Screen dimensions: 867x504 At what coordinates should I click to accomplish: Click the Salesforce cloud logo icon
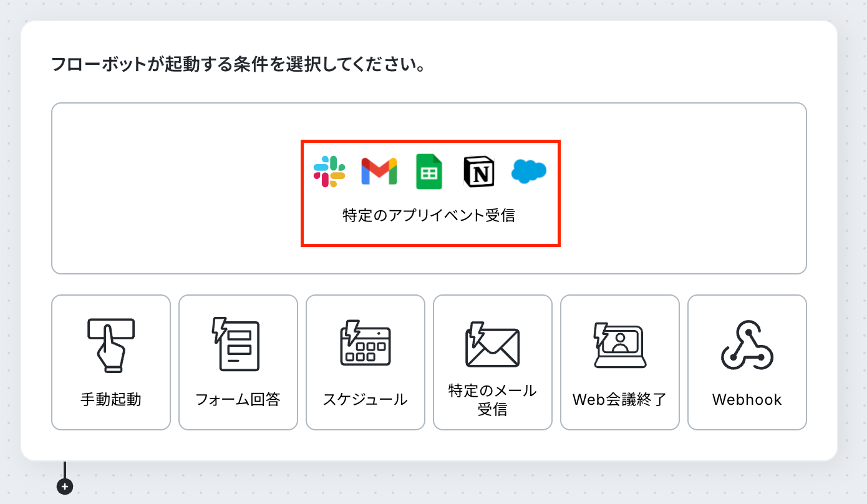[x=529, y=171]
